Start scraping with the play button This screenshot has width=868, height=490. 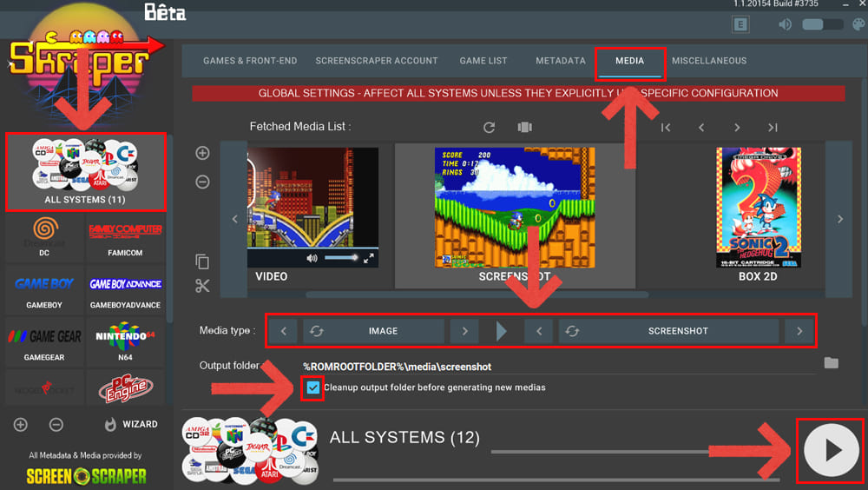831,450
